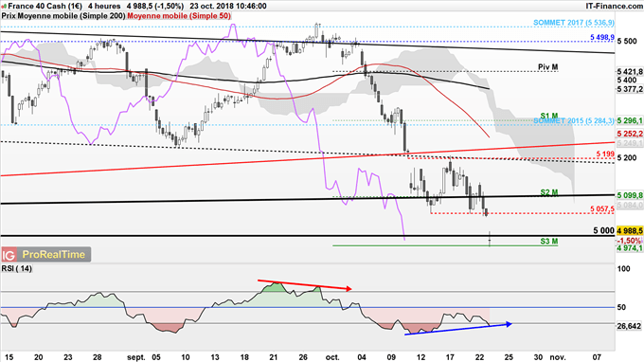Click the S2 M support label
This screenshot has width=644, height=362.
click(549, 192)
